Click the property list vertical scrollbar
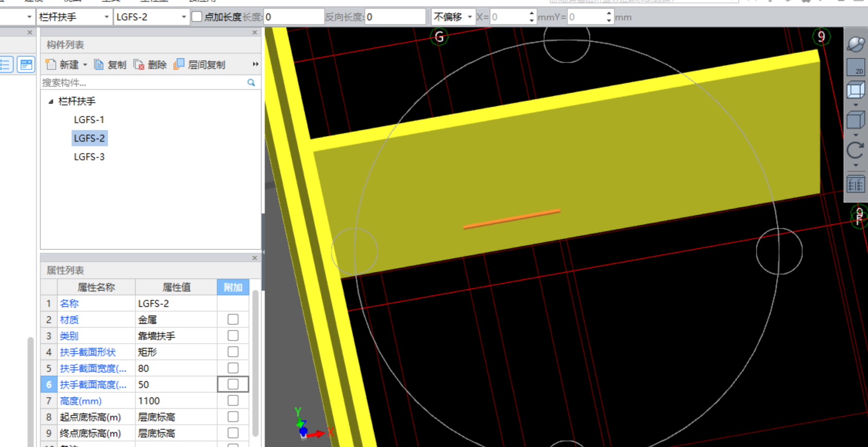Viewport: 868px width, 447px height. coord(255,363)
